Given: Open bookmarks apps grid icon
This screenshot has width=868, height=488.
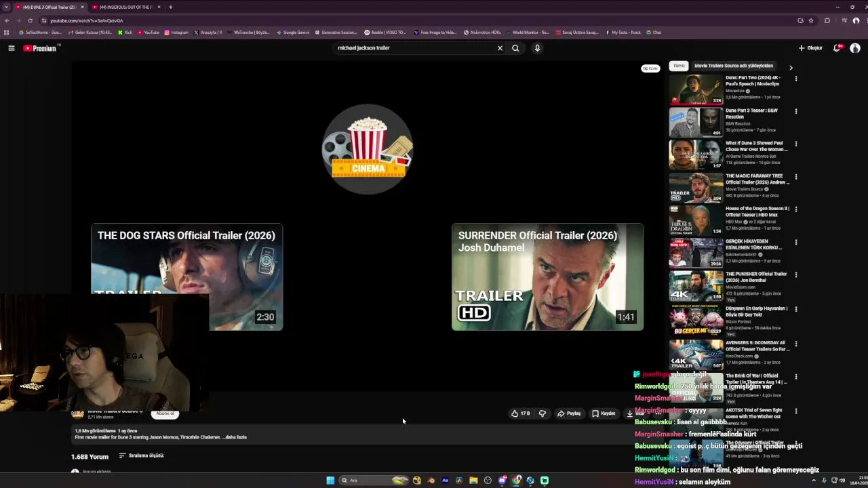Looking at the screenshot, I should [x=6, y=33].
